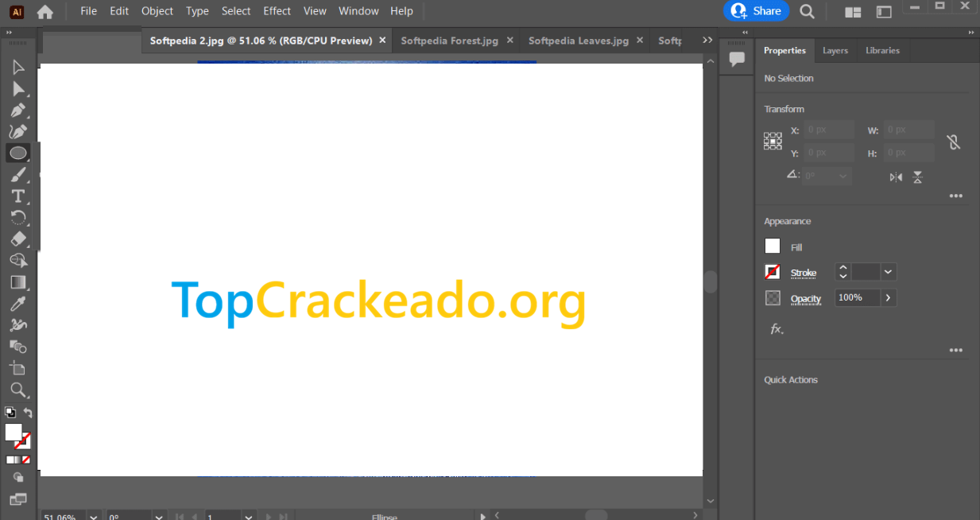The width and height of the screenshot is (980, 520).
Task: Select the Curvature tool
Action: [18, 132]
